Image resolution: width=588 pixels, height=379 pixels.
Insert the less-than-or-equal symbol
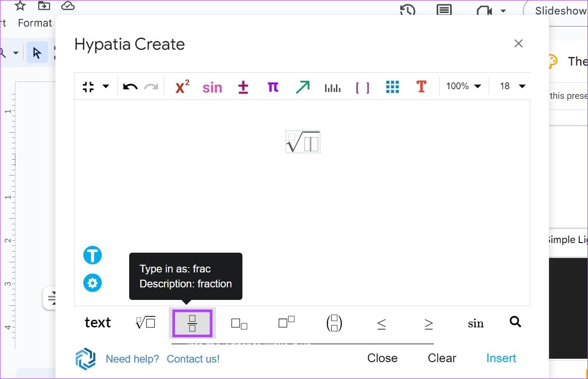pyautogui.click(x=381, y=324)
